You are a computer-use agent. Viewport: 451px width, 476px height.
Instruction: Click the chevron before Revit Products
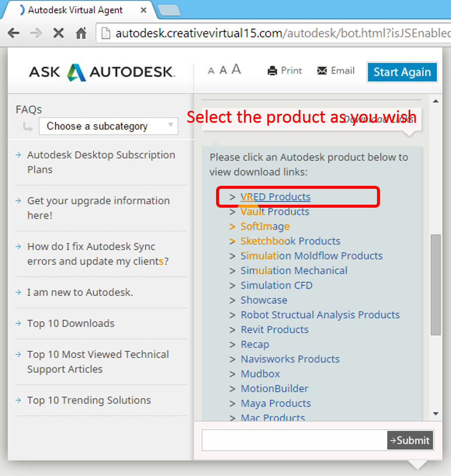coord(232,330)
